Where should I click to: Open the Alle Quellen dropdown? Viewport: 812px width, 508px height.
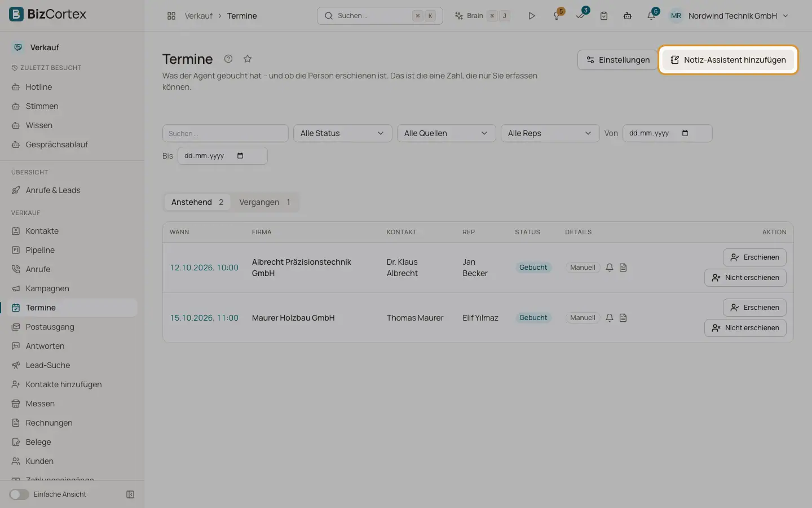click(447, 133)
